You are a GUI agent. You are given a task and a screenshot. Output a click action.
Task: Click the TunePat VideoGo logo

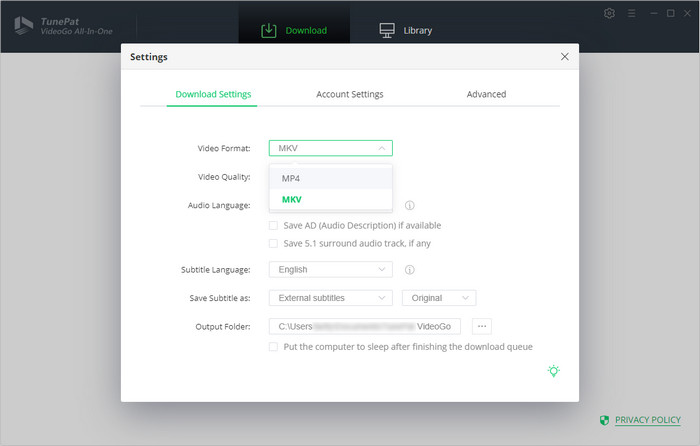[63, 26]
